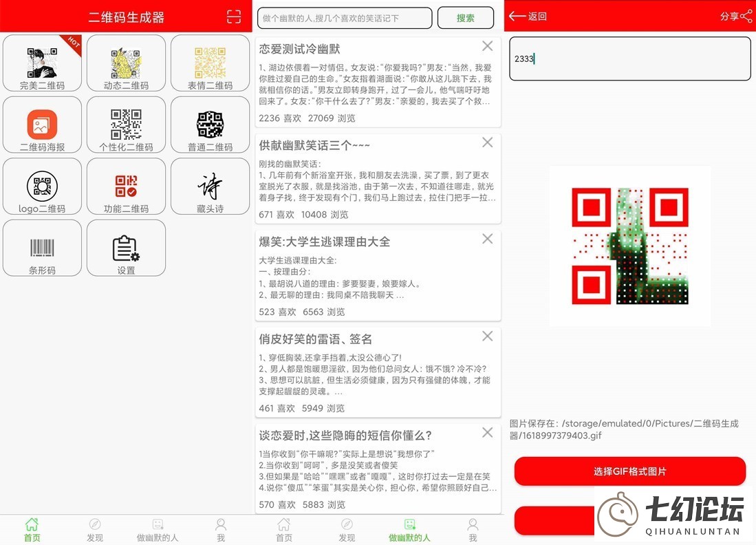Viewport: 756px width, 545px height.
Task: Open joke titled 俏皮好笑的雷语、签名
Action: [x=315, y=339]
